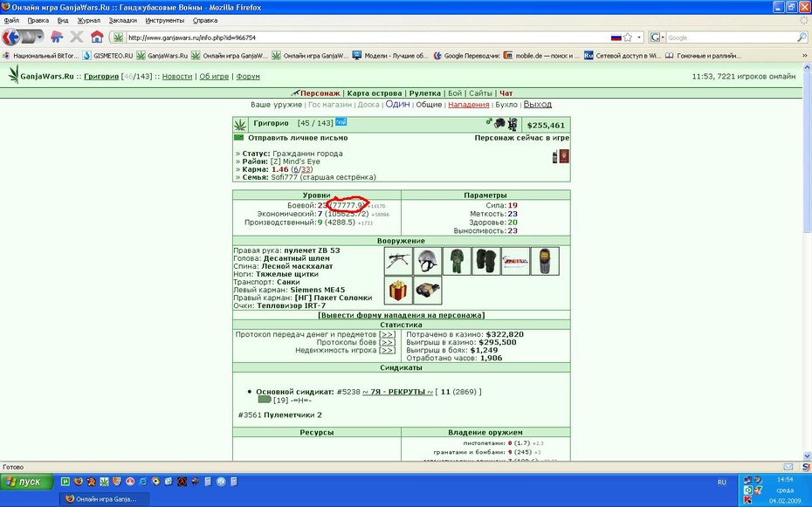Click Вывести форму нападения на персонажа

pos(402,315)
